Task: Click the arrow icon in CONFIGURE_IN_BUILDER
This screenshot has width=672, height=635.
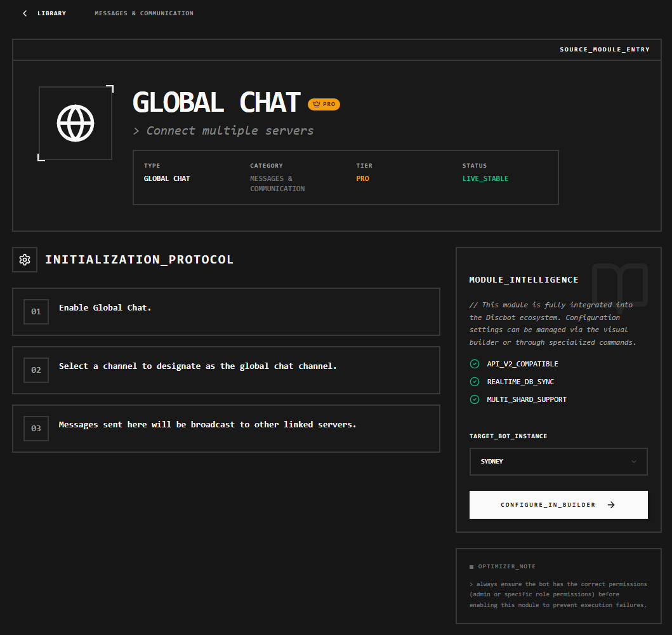Action: (x=611, y=505)
